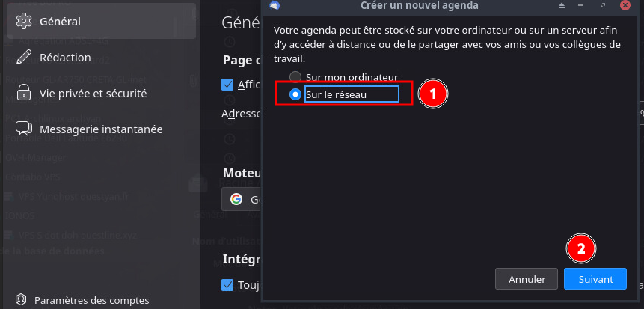Click the Thunderbird icon in dialog title bar
Image resolution: width=644 pixels, height=309 pixels.
click(275, 6)
